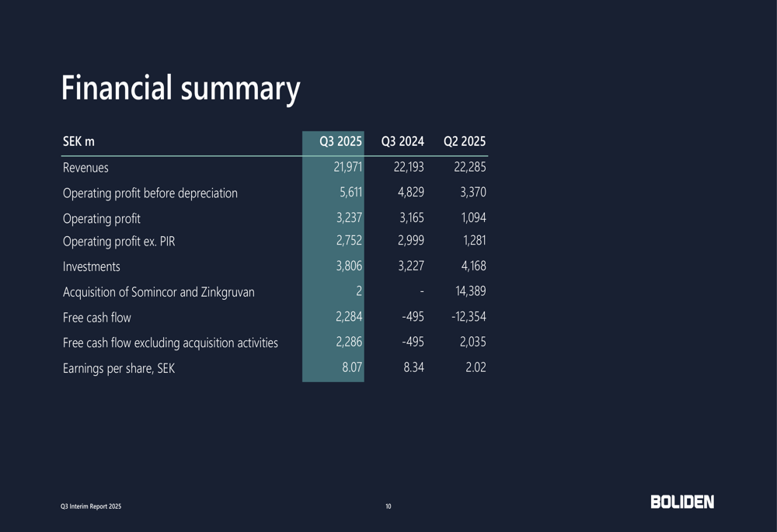
Task: Select the Q2 2025 column header
Action: tap(465, 141)
